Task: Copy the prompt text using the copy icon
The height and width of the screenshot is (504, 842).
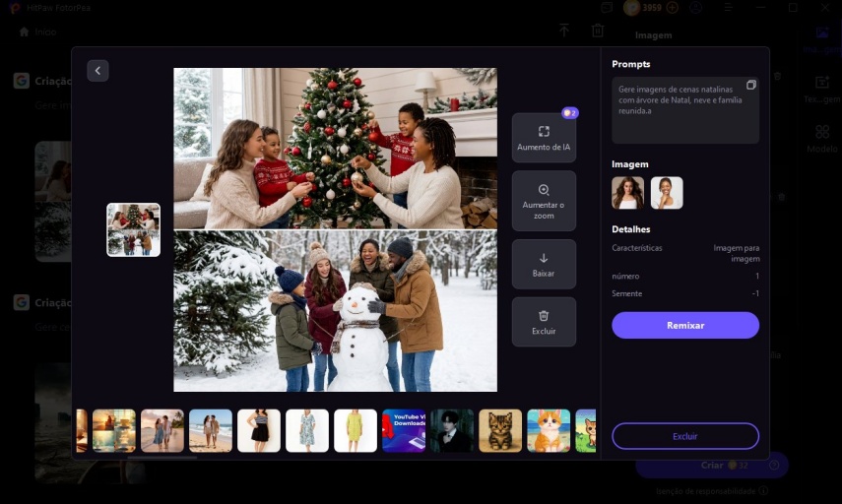Action: pos(750,85)
